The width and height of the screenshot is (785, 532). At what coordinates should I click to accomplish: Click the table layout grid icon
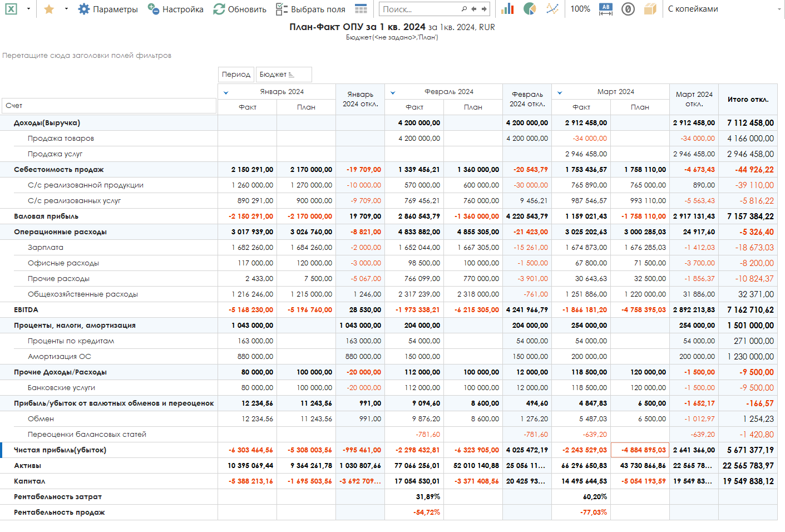tap(361, 9)
